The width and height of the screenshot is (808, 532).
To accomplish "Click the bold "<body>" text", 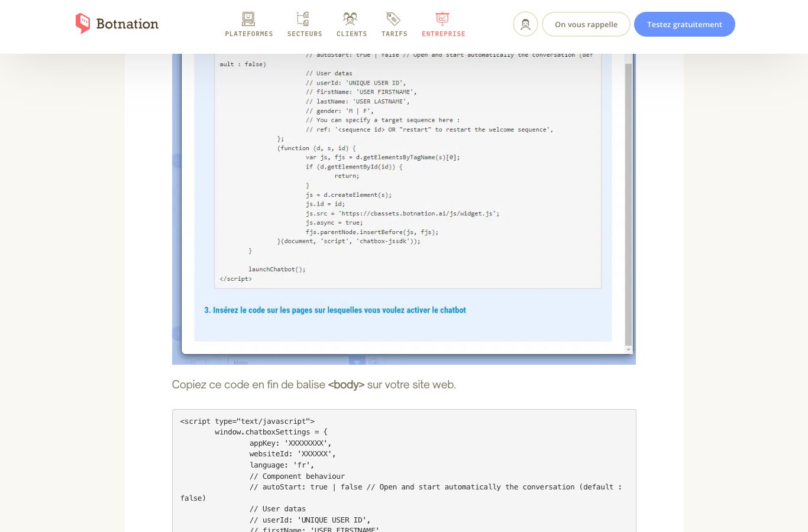I will (x=346, y=385).
